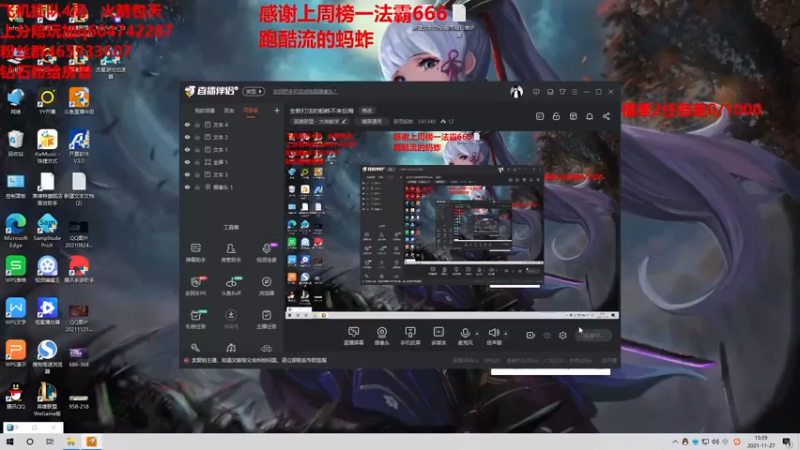Add a multimedia source
Screen dimensions: 800x450
tap(439, 336)
